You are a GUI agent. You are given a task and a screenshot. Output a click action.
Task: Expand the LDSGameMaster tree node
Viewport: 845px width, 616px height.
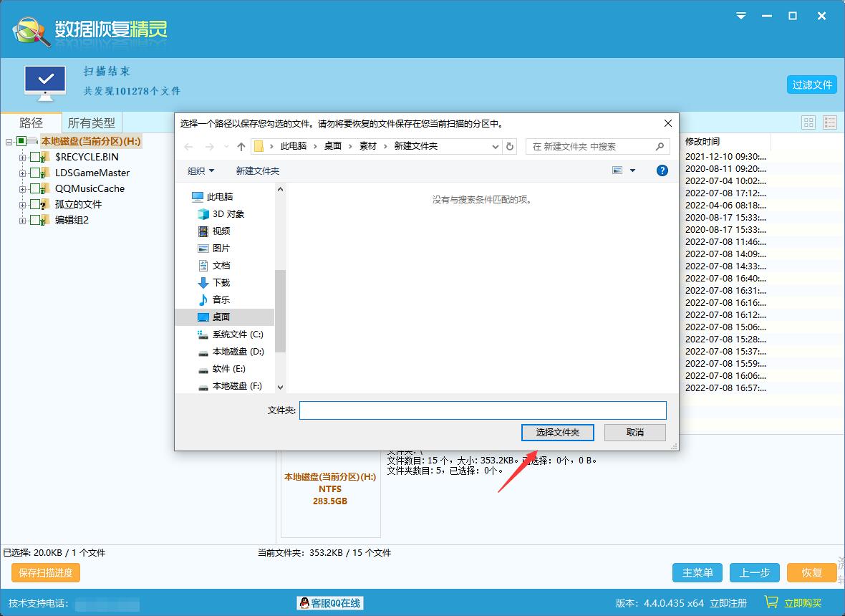pos(22,173)
